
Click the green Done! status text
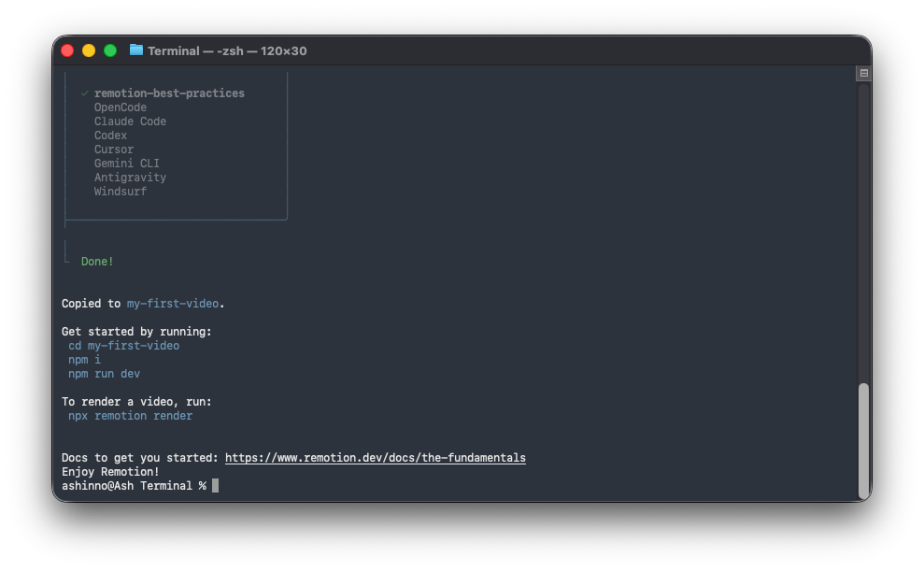pyautogui.click(x=97, y=262)
